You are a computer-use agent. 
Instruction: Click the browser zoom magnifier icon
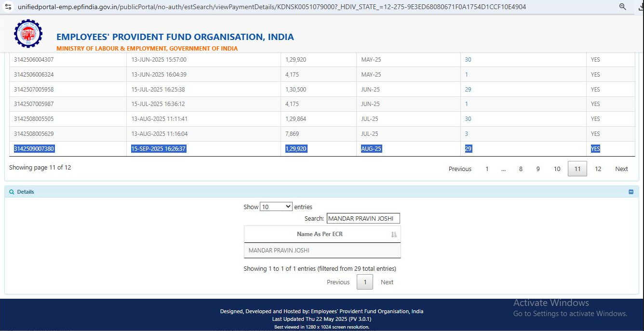(x=622, y=7)
